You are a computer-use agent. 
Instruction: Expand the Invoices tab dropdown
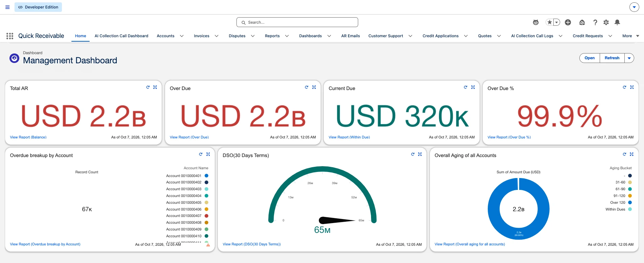point(216,36)
